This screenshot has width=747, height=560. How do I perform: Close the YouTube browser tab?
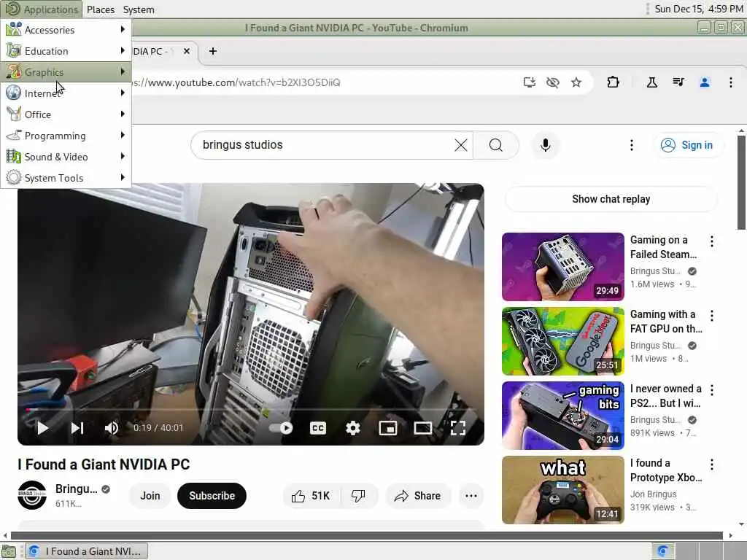[187, 51]
